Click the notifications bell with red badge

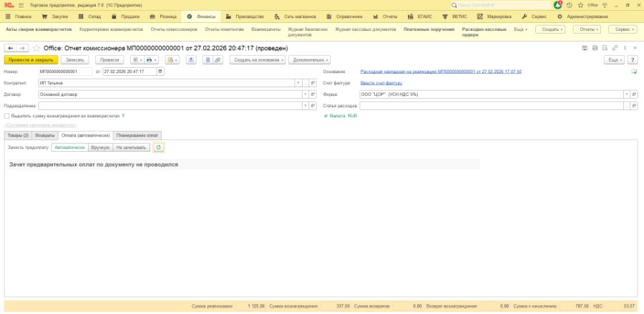557,5
